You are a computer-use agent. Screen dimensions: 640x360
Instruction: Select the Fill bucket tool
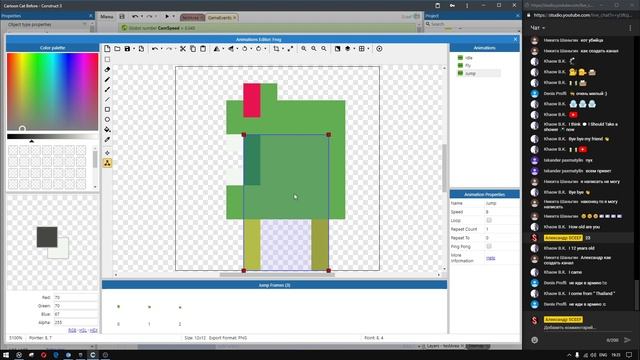click(107, 129)
